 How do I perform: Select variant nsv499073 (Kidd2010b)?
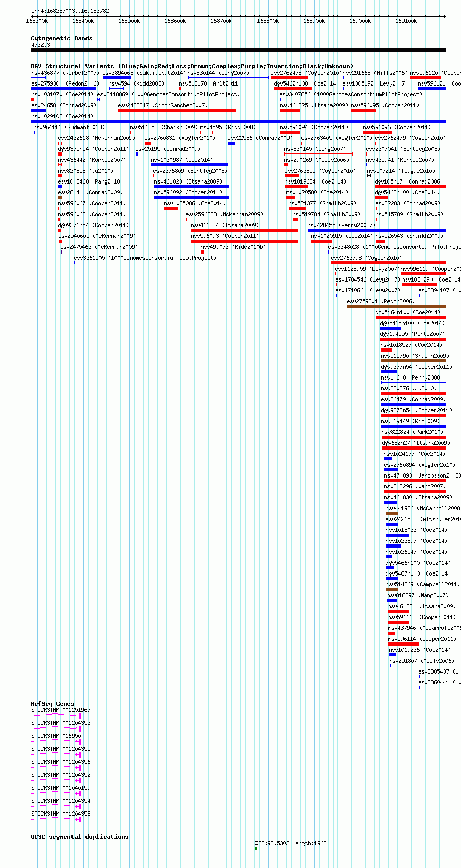pyautogui.click(x=233, y=247)
